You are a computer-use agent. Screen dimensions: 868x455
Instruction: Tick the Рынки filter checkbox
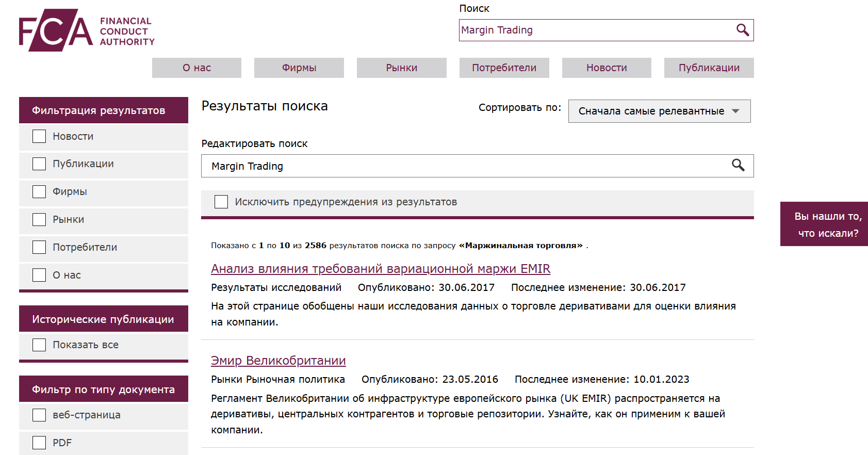tap(39, 219)
